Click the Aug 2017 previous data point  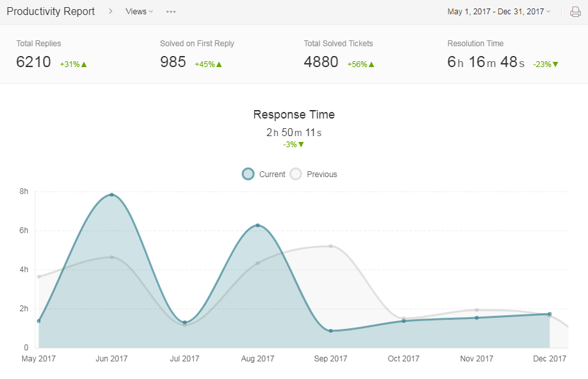257,263
